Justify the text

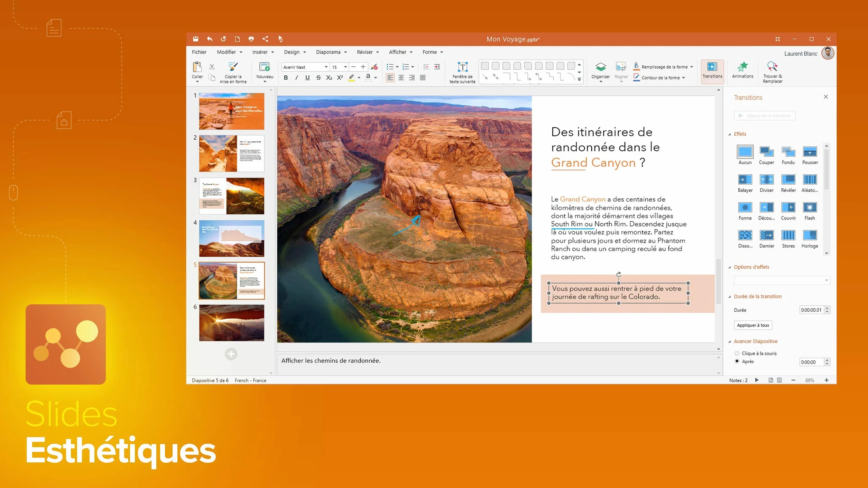tap(423, 78)
